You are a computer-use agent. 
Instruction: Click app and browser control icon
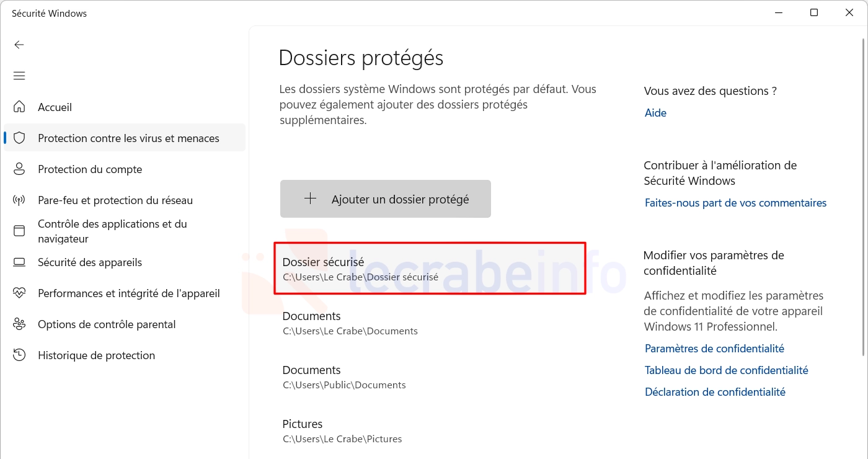[x=19, y=231]
